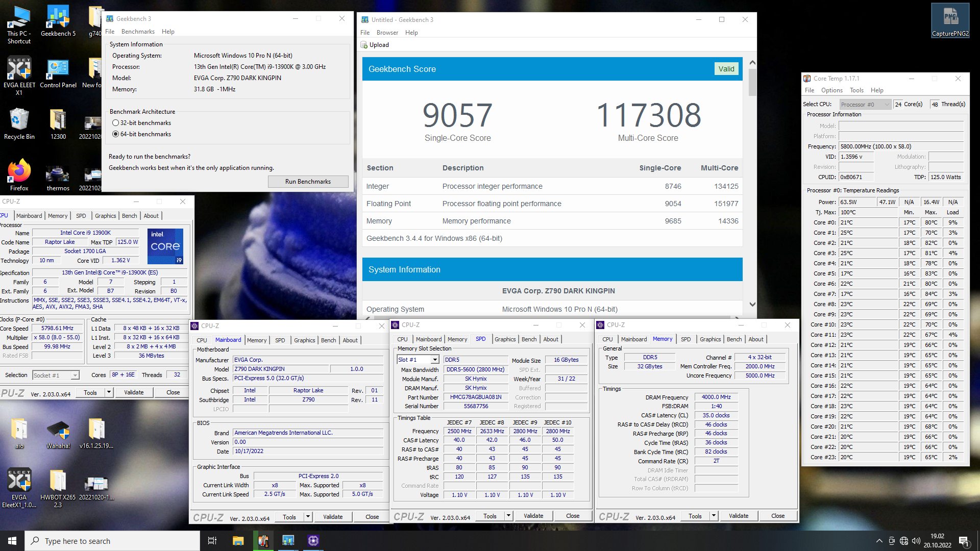980x551 pixels.
Task: Open Browser menu in Geekbench results
Action: click(387, 33)
